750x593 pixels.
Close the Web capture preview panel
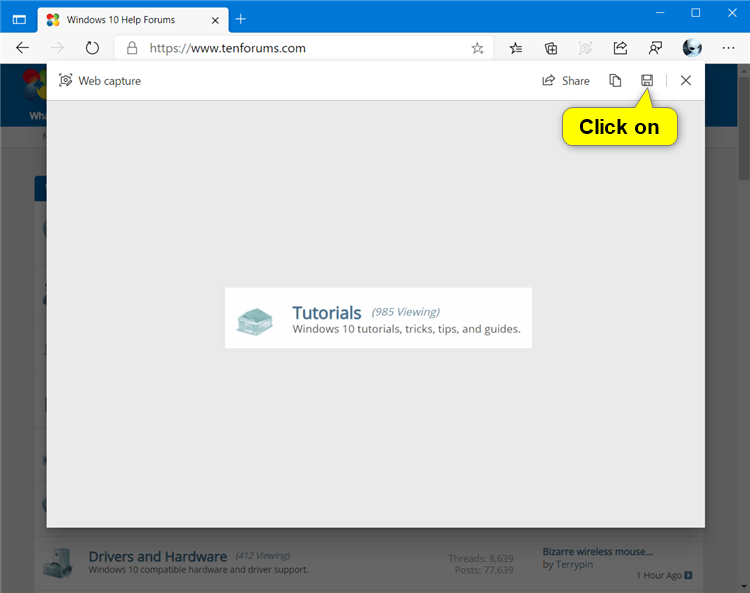685,80
